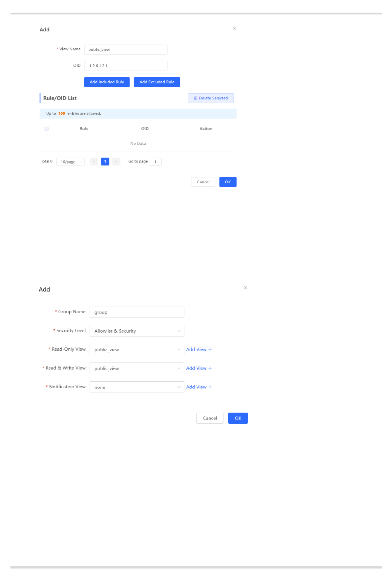Click the Group Name text field

137,312
